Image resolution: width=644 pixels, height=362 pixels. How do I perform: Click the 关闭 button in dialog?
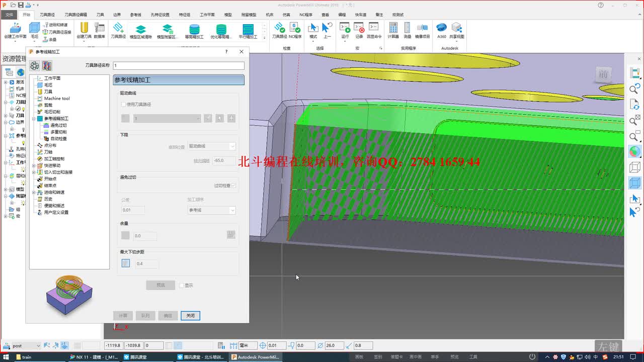pyautogui.click(x=190, y=315)
